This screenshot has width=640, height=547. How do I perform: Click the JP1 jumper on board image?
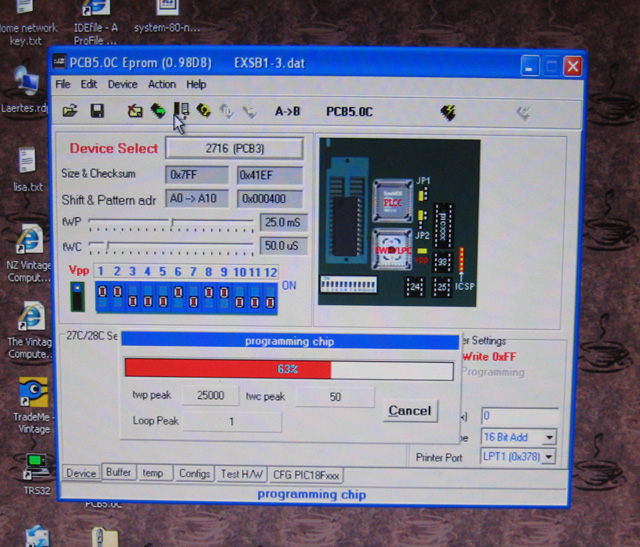coord(423,194)
